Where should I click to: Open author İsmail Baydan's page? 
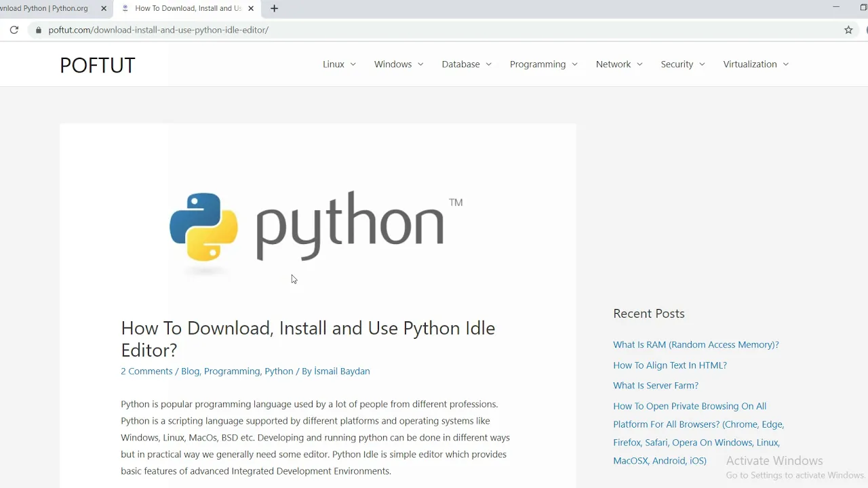(342, 371)
